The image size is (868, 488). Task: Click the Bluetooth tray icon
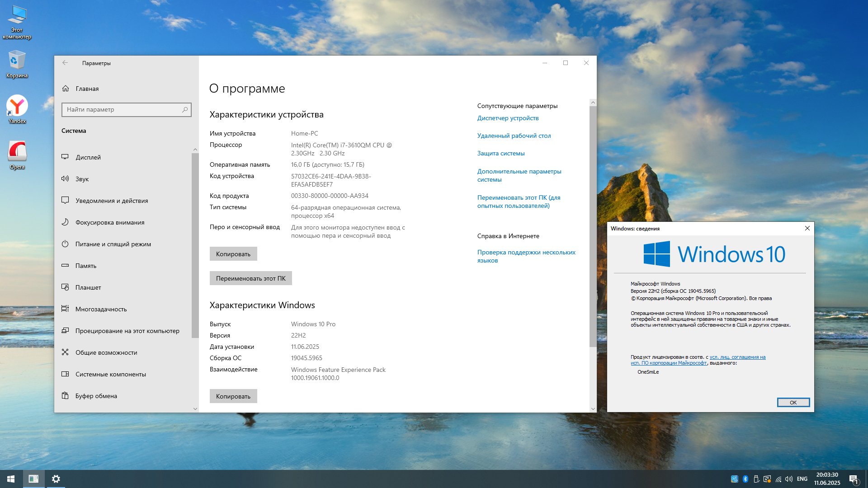coord(745,479)
